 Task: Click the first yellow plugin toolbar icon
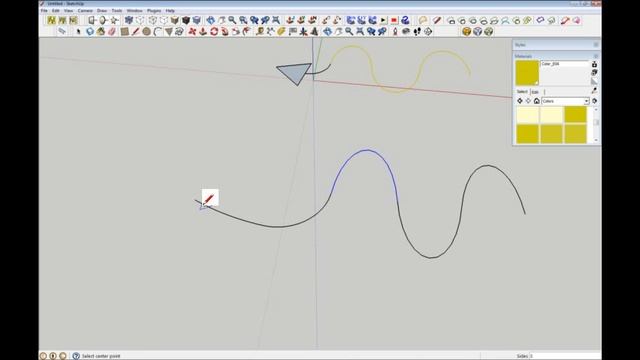click(x=51, y=20)
